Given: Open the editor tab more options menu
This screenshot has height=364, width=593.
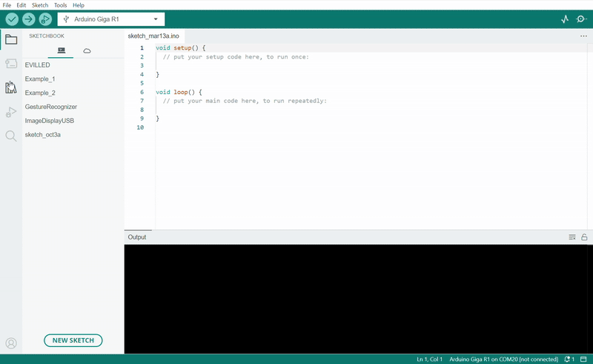Looking at the screenshot, I should (x=583, y=36).
